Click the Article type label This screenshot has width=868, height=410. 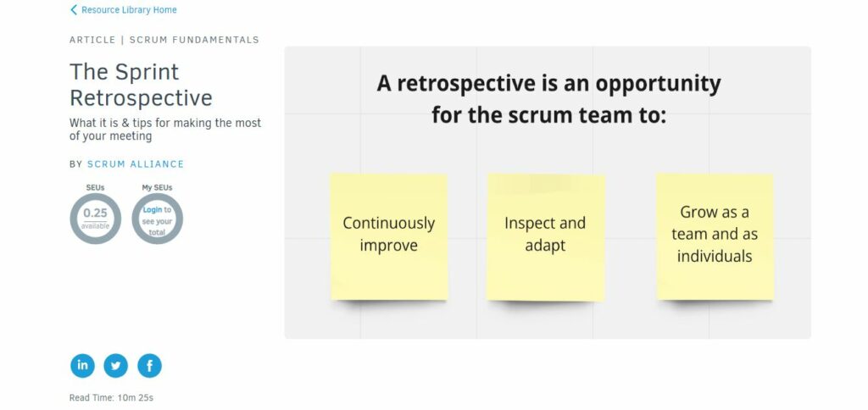(x=92, y=40)
